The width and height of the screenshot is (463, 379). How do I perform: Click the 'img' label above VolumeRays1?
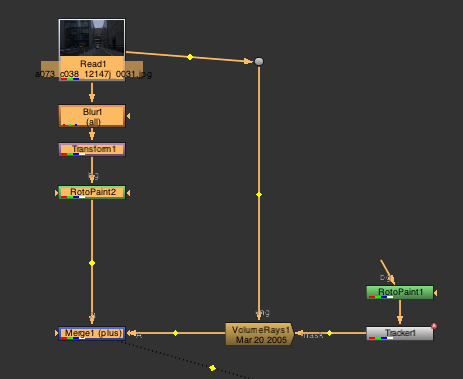point(263,313)
